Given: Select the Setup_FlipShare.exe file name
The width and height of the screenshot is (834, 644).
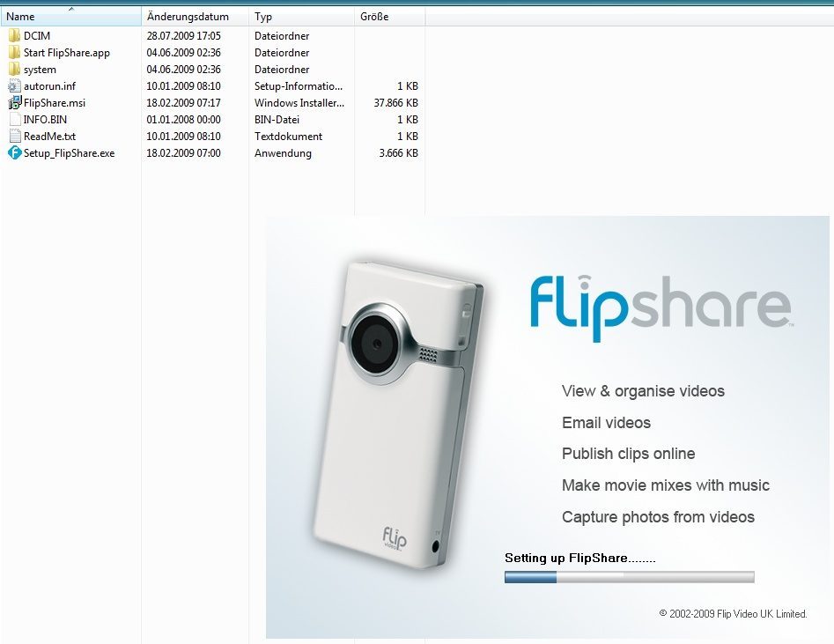Looking at the screenshot, I should pyautogui.click(x=70, y=153).
